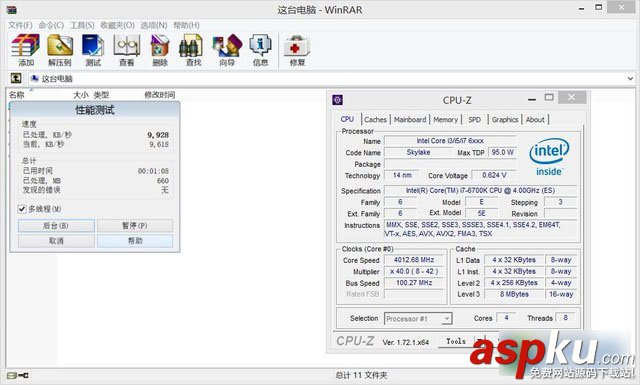
Task: Click the elapsed time 00:01:08
Action: pos(153,171)
